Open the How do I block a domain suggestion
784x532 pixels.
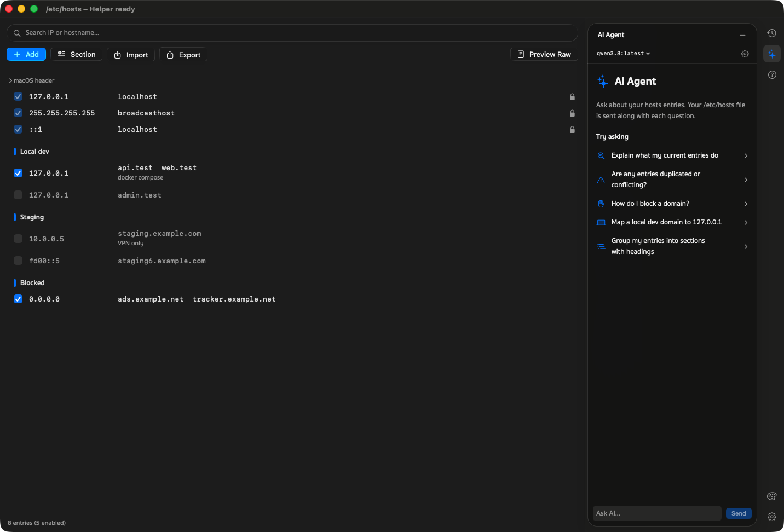(672, 204)
